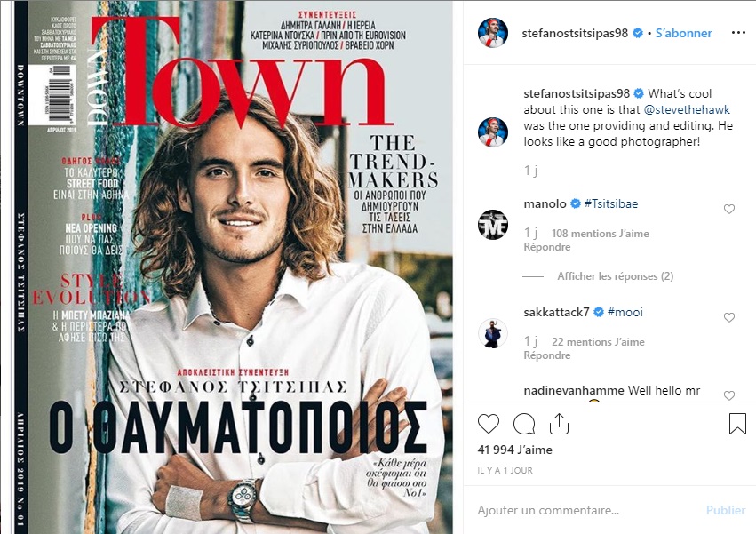View the 41 994 J'aime likes list
Screen dimensions: 756x534
click(514, 450)
